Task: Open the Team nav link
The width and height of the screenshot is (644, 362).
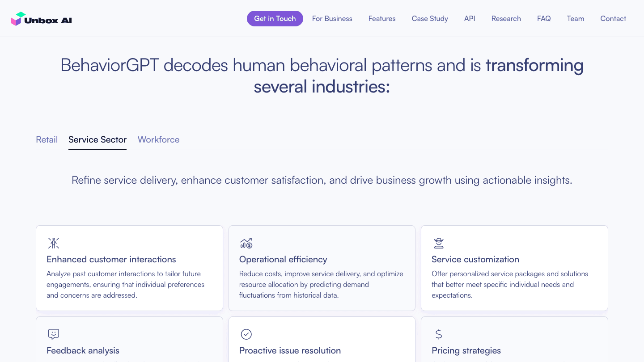Action: (x=576, y=19)
